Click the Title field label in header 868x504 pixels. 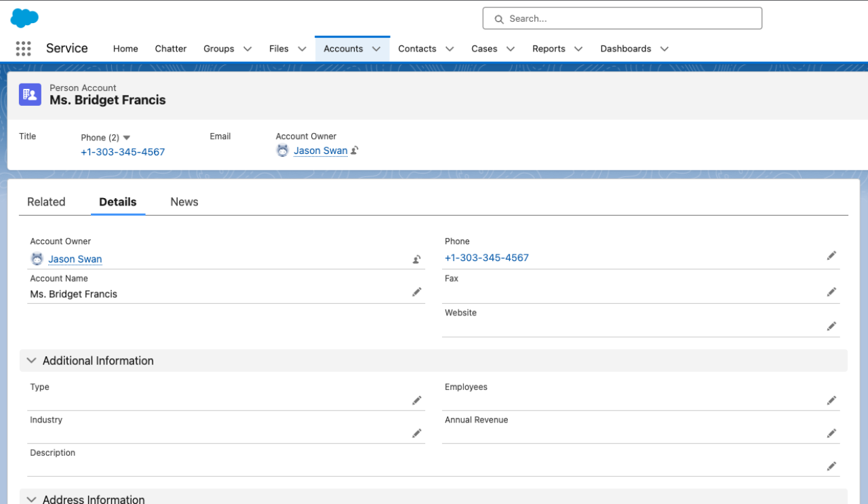coord(27,136)
